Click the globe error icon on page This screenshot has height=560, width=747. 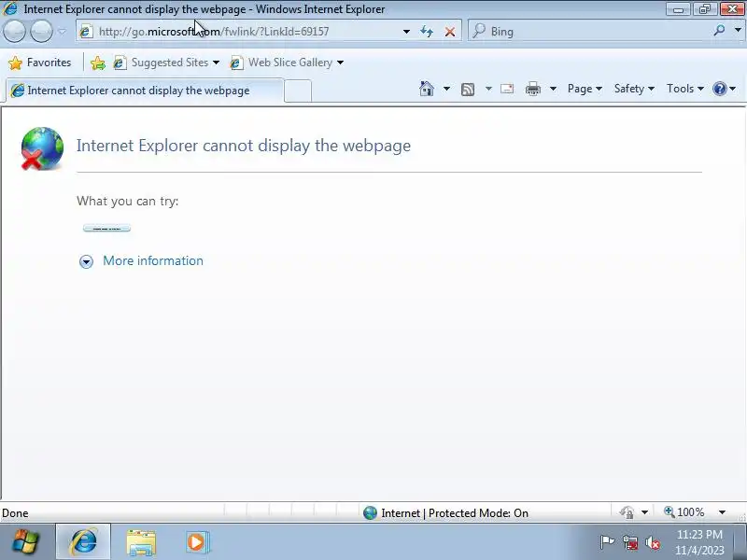pyautogui.click(x=42, y=148)
